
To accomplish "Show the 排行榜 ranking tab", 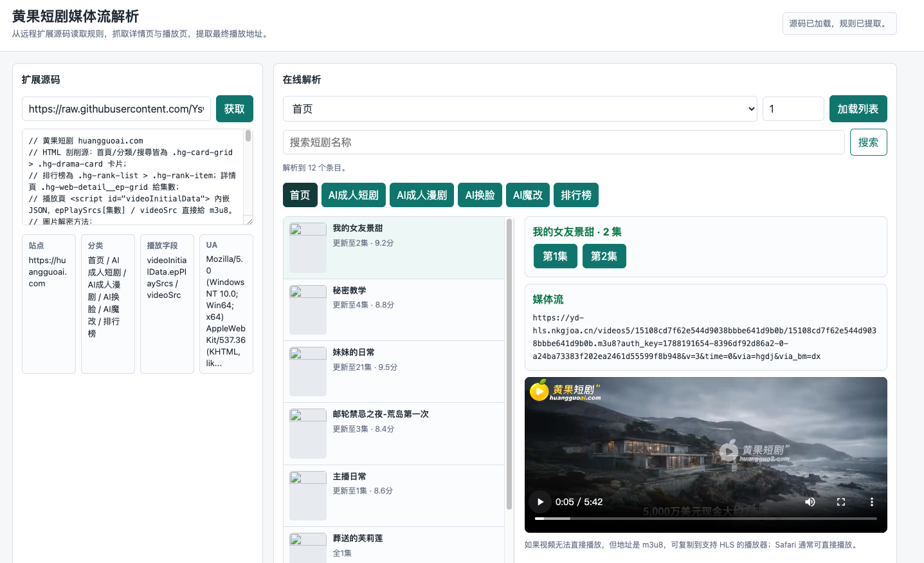I will [x=576, y=195].
